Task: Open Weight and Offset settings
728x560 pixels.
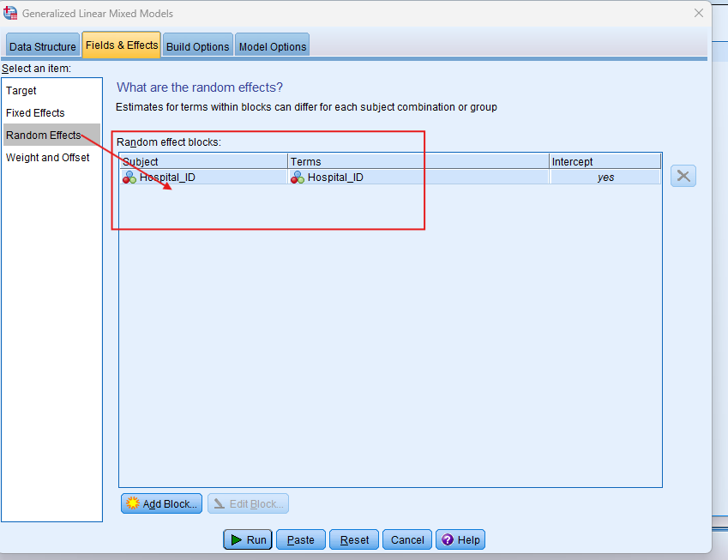Action: (x=47, y=158)
